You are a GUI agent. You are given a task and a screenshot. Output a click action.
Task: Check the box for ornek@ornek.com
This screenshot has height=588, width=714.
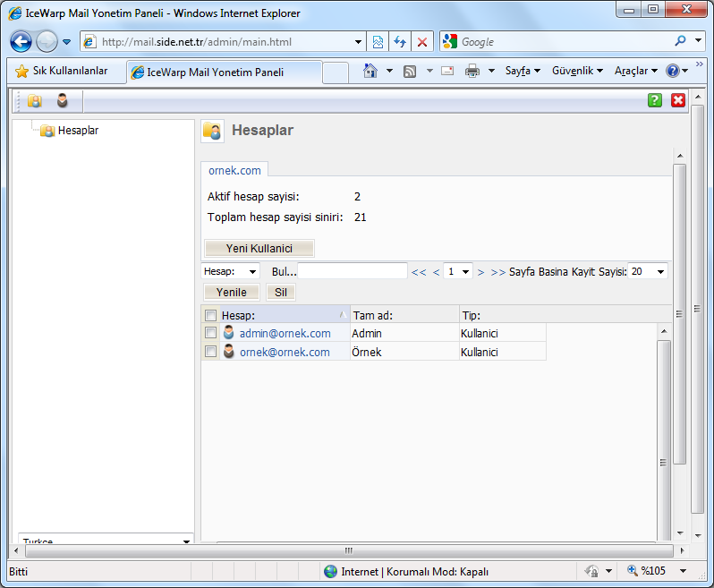210,352
